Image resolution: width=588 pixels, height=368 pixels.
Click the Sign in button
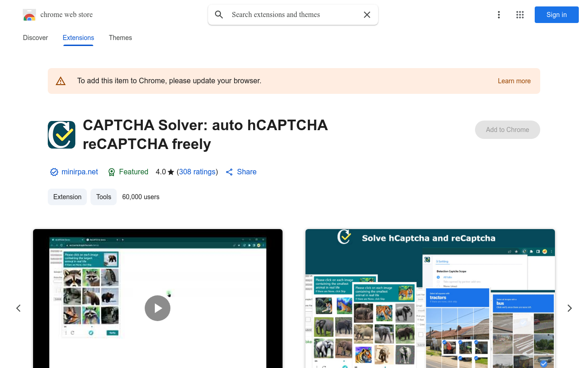click(x=557, y=15)
